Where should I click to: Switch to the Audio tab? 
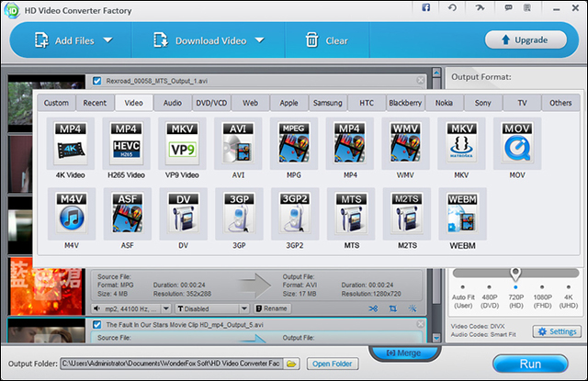tap(173, 103)
